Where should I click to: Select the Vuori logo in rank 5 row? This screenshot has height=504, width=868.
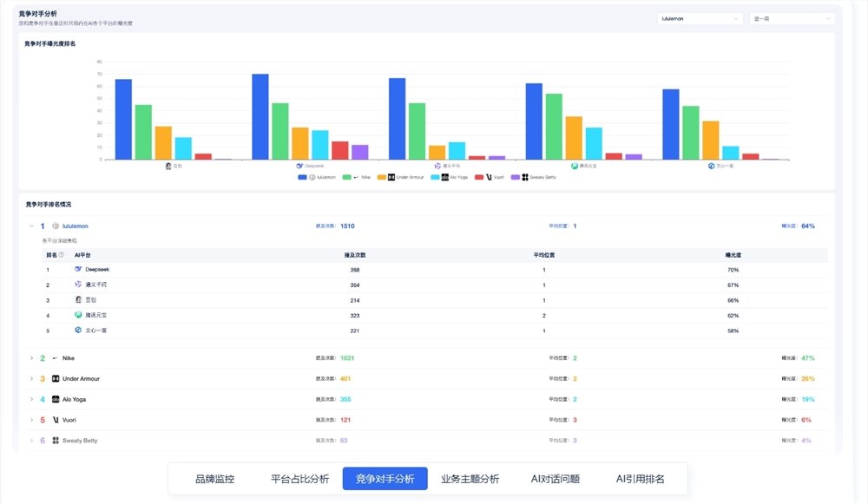pos(56,420)
